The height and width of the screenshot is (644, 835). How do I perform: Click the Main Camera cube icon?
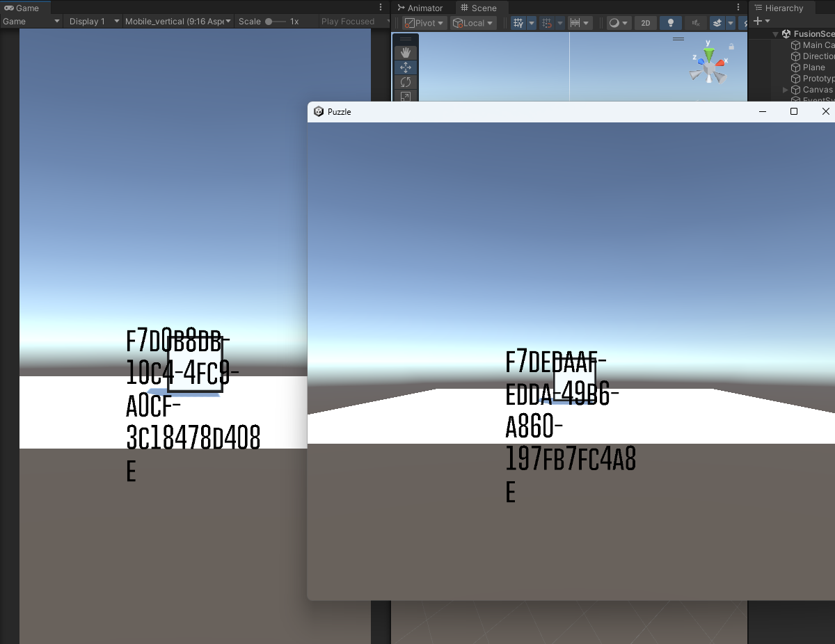[x=796, y=45]
